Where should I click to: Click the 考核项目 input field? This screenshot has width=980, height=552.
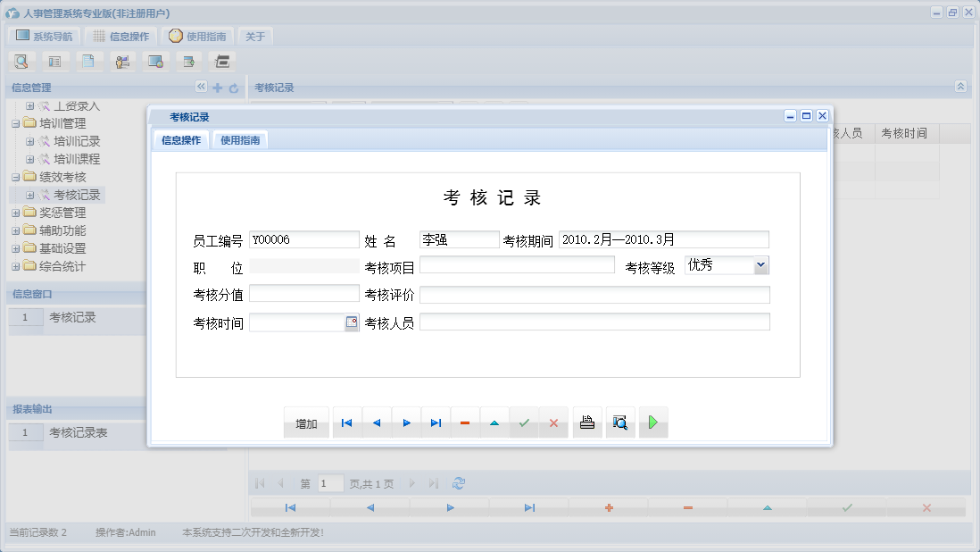point(517,265)
